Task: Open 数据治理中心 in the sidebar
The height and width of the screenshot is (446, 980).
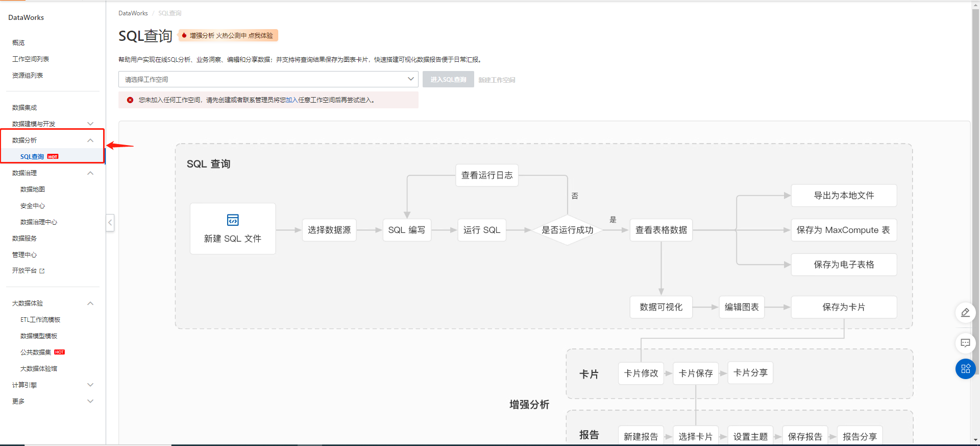Action: coord(39,222)
